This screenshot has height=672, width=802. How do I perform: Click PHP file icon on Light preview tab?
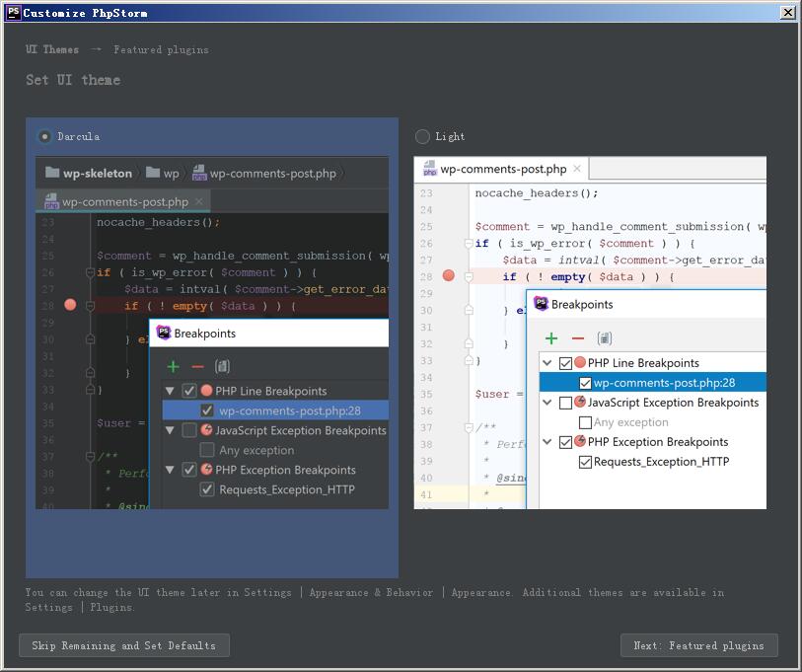pos(430,169)
